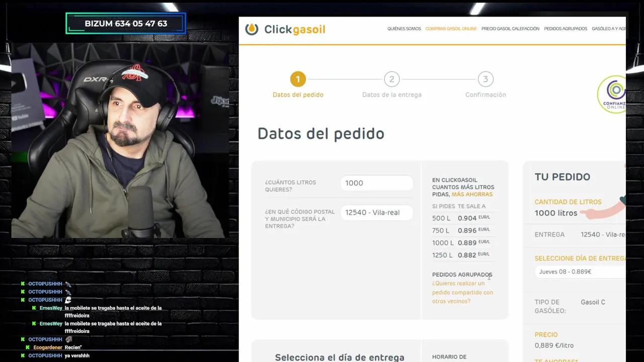Click the first ErnesWey chat username
Viewport: 644px width, 362px height.
tap(51, 308)
